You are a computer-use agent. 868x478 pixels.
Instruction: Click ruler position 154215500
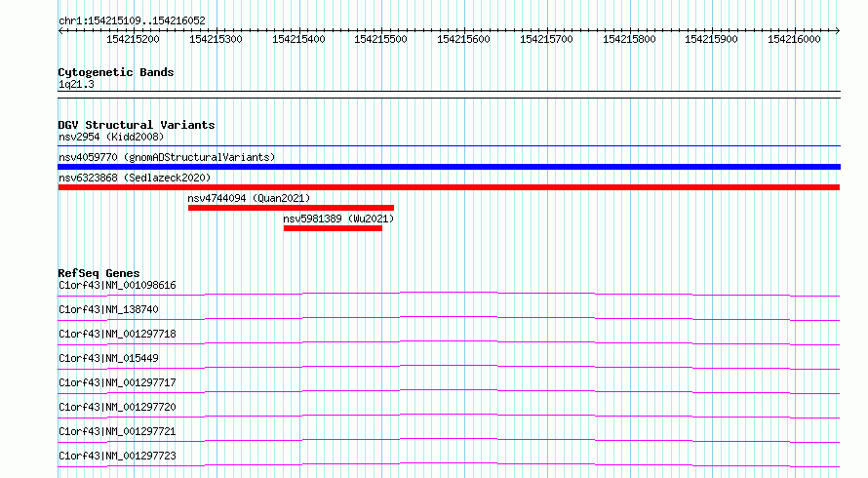pos(381,39)
